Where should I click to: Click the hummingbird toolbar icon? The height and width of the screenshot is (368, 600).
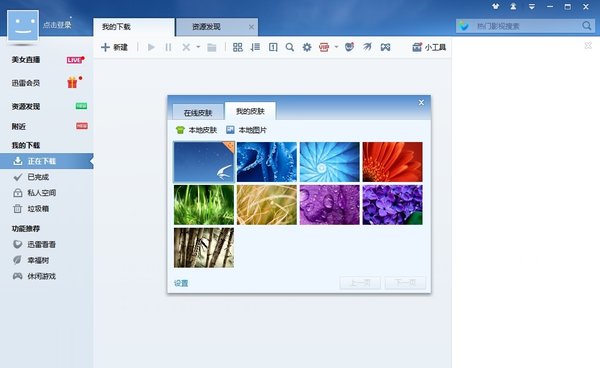[367, 47]
